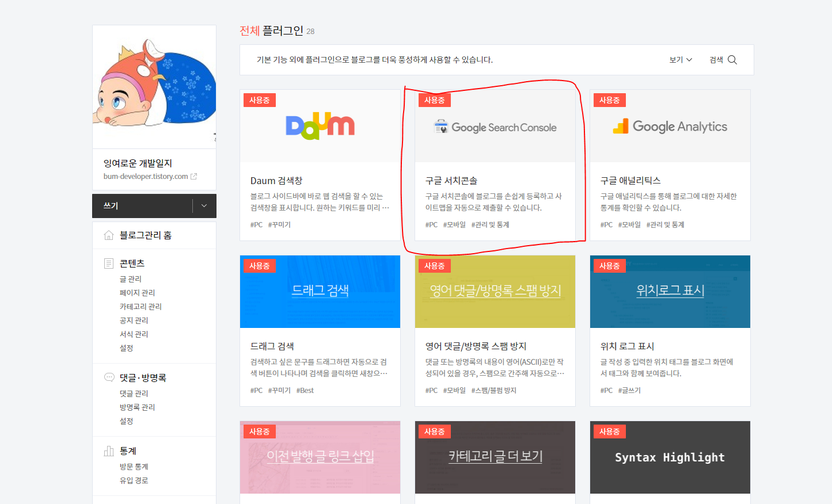Viewport: 832px width, 504px height.
Task: Click the 드래그 검색 blue banner
Action: (x=320, y=292)
